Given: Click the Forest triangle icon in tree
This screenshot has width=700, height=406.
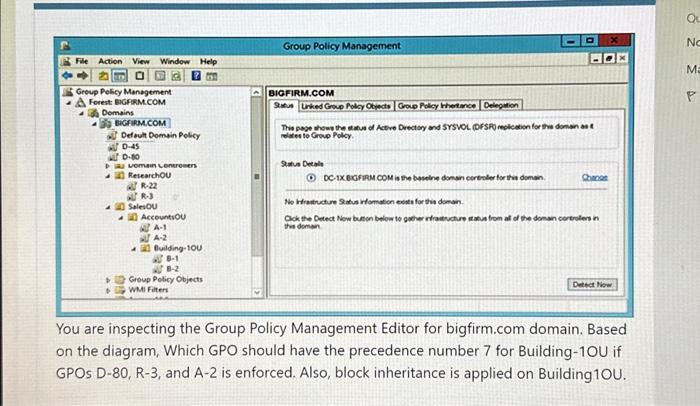Looking at the screenshot, I should click(x=80, y=102).
